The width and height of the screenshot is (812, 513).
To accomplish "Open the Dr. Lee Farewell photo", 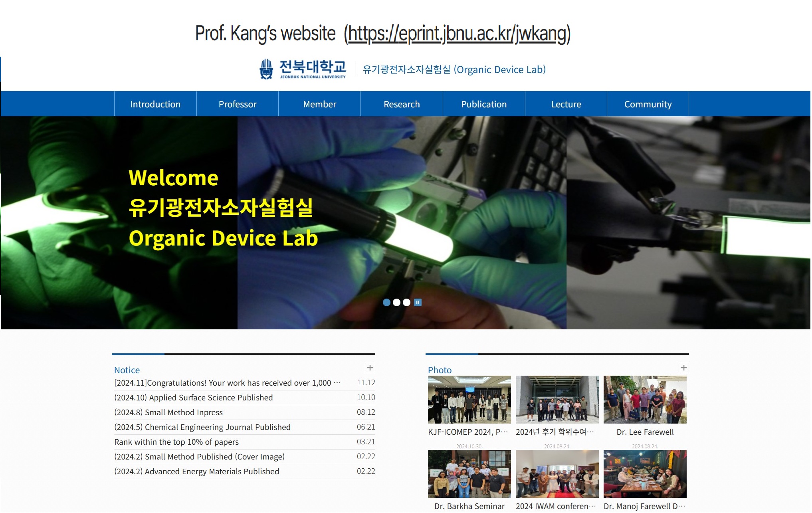I will click(x=645, y=400).
